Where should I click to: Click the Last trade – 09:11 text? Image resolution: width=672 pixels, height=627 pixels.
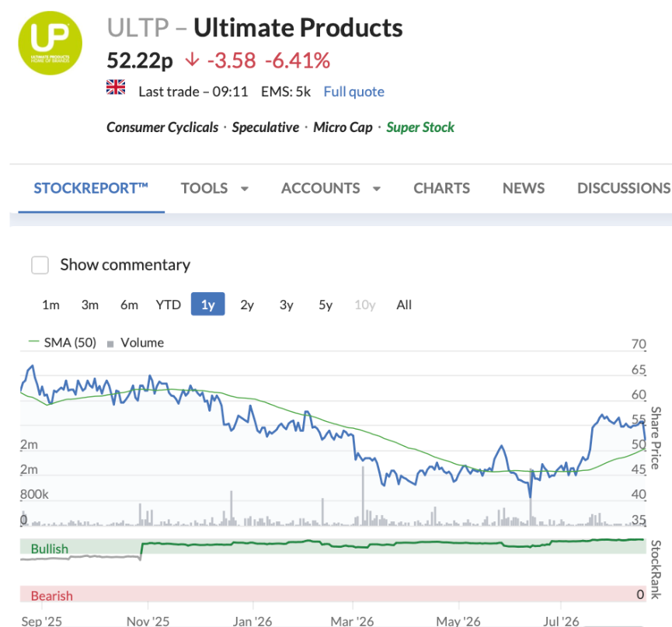193,92
